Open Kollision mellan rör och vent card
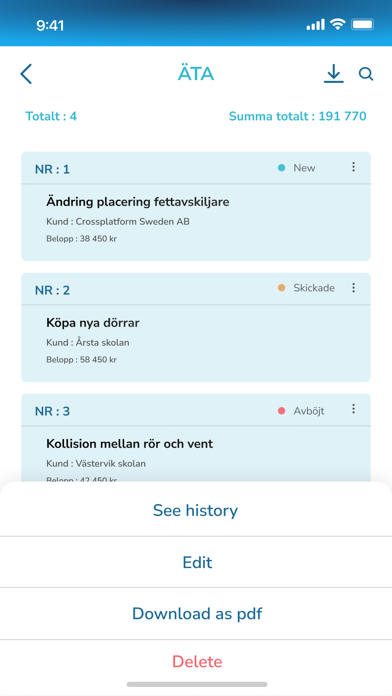Viewport: 392px width, 696px height. point(196,438)
